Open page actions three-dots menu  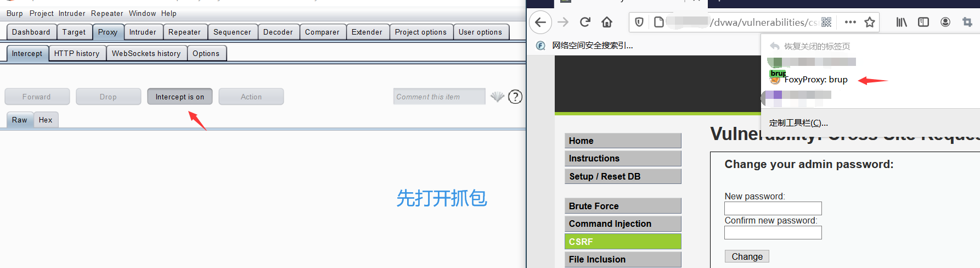click(x=851, y=22)
